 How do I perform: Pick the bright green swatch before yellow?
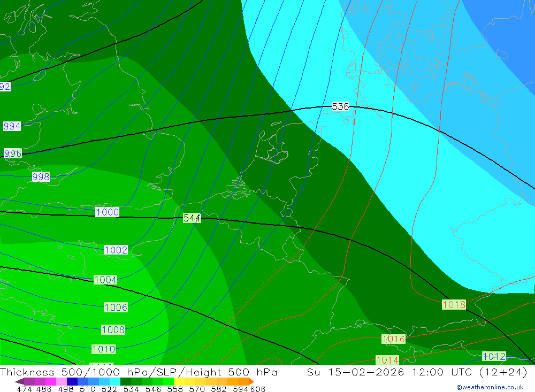pyautogui.click(x=169, y=381)
